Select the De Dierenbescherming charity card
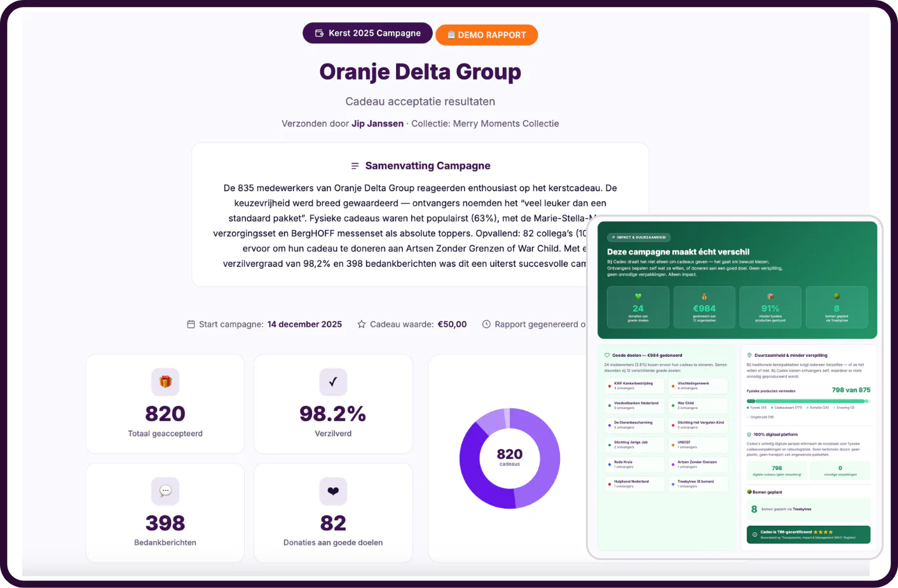Image resolution: width=898 pixels, height=588 pixels. click(634, 425)
